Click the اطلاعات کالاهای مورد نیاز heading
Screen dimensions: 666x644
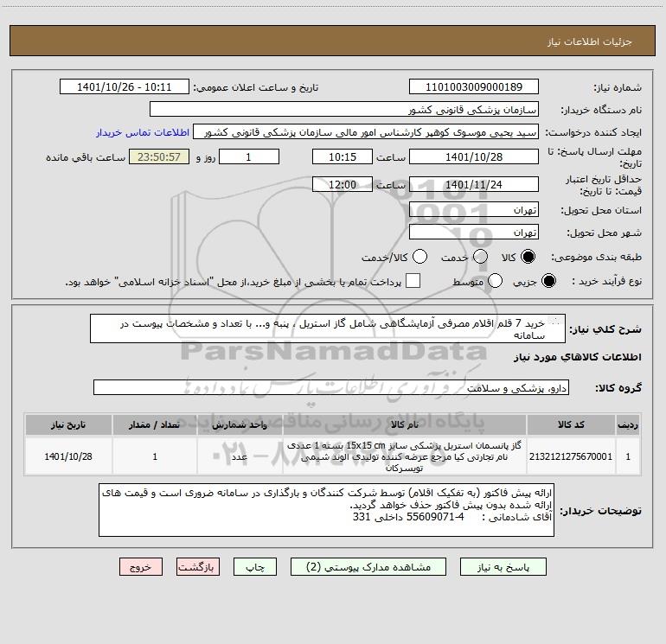(x=577, y=357)
